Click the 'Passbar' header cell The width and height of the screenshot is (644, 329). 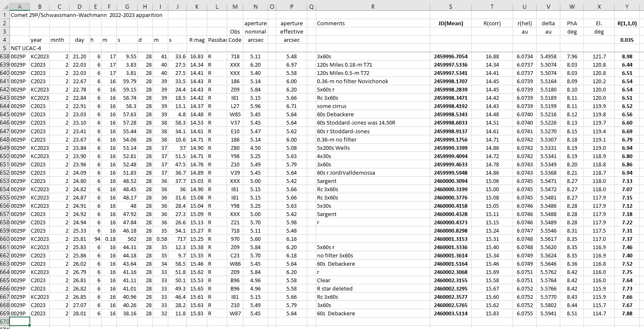(217, 40)
